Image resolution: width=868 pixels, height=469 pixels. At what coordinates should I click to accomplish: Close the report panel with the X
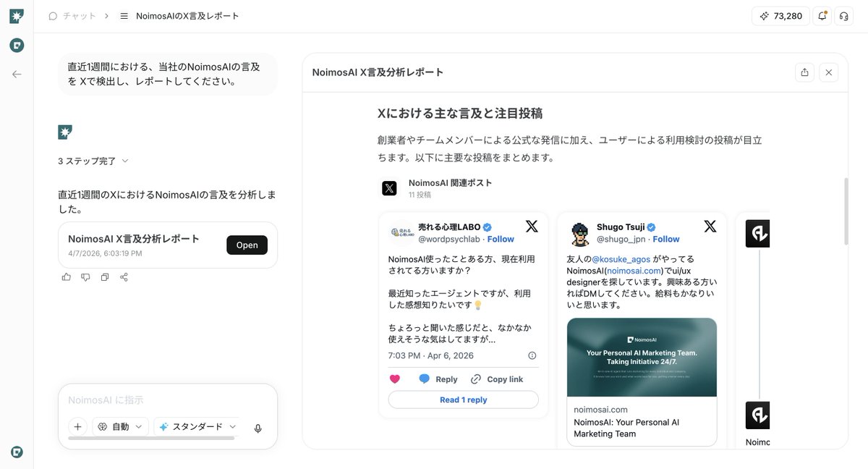click(x=829, y=72)
